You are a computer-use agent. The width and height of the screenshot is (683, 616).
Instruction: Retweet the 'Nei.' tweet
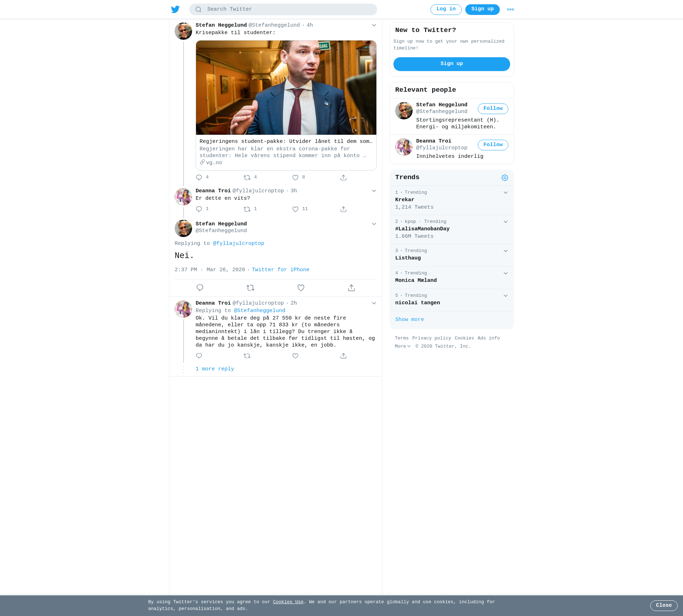tap(250, 288)
